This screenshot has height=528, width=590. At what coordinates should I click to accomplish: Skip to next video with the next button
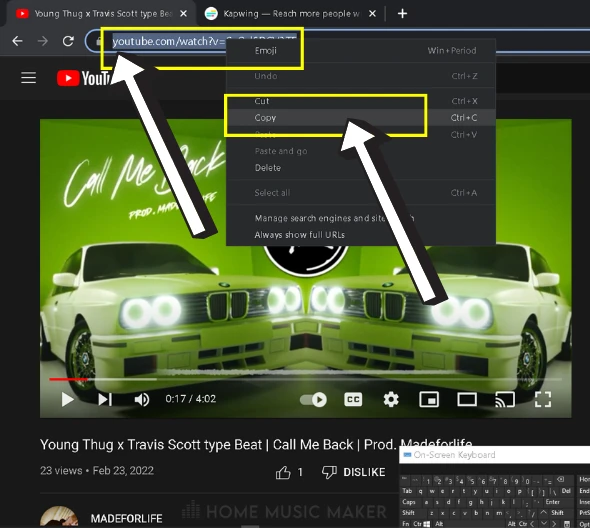[105, 399]
